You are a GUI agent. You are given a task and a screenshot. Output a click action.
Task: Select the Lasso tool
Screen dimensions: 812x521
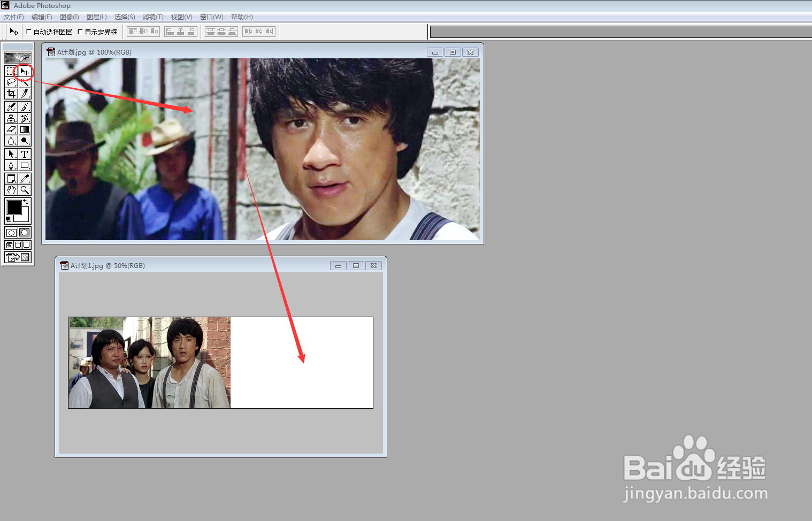[x=11, y=82]
